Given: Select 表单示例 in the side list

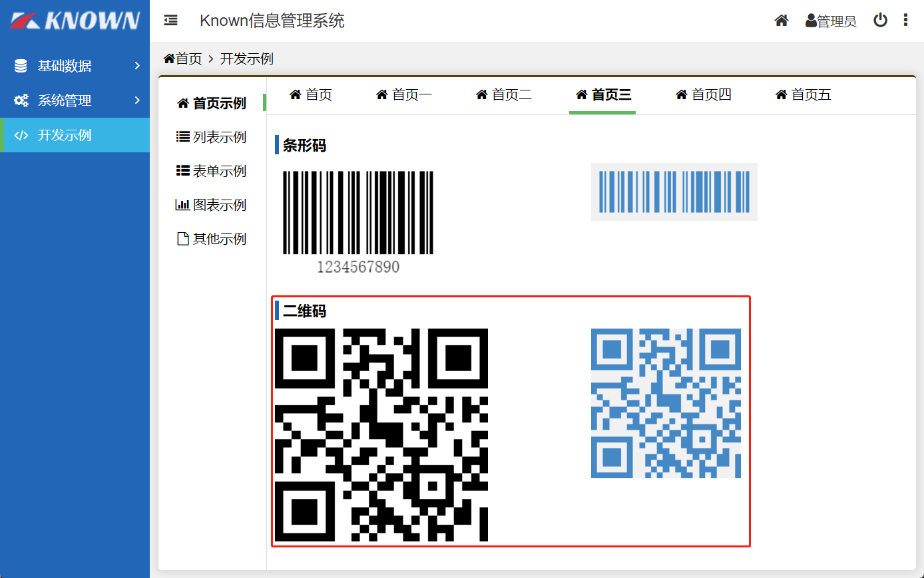Looking at the screenshot, I should tap(212, 170).
